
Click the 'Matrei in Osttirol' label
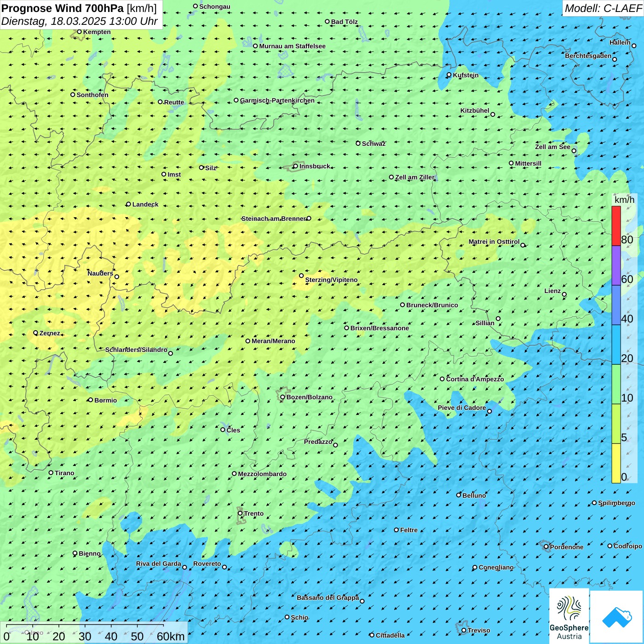click(494, 241)
